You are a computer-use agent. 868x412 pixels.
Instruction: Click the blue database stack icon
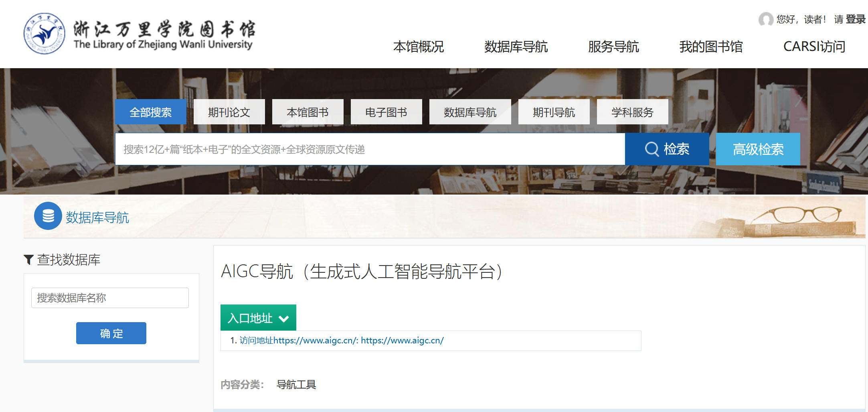click(x=48, y=216)
